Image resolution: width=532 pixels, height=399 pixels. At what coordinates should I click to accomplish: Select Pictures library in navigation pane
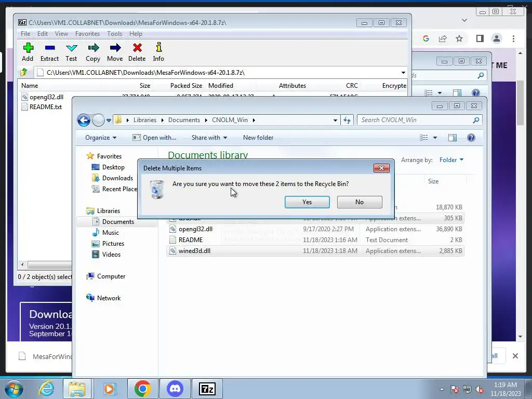pos(108,243)
